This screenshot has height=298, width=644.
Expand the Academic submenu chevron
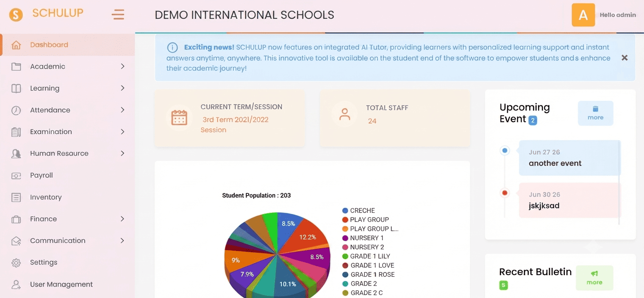tap(122, 66)
